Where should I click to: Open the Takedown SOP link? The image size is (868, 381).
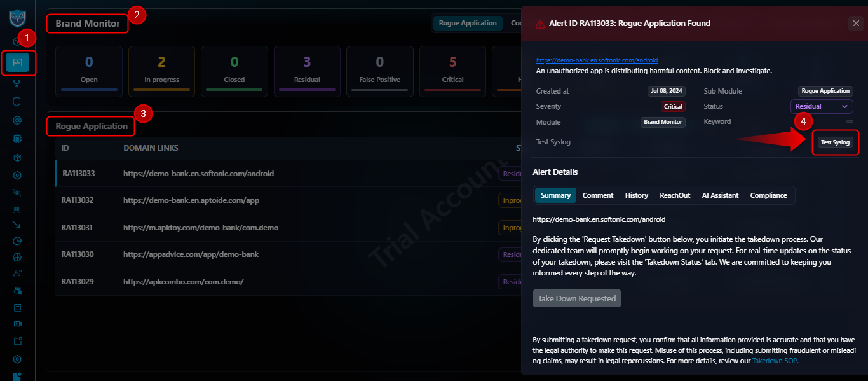(x=775, y=361)
